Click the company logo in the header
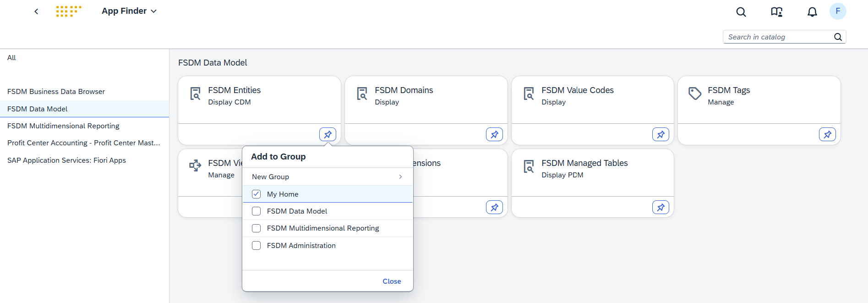 (x=69, y=11)
